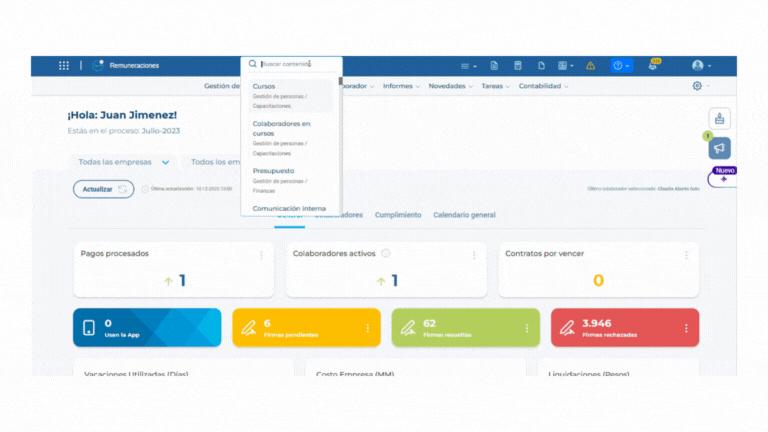Open three-dot menu on Contratos por vencer card
768x432 pixels.
pos(686,255)
